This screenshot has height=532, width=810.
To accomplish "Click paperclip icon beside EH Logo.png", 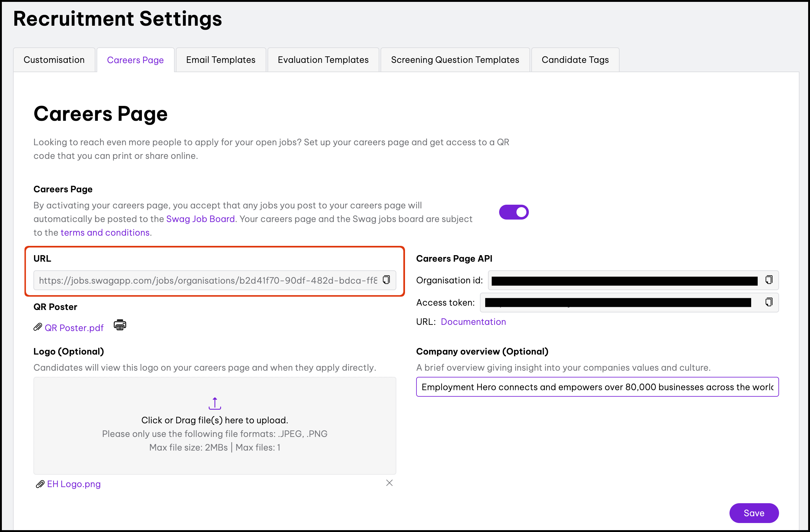I will pyautogui.click(x=40, y=484).
